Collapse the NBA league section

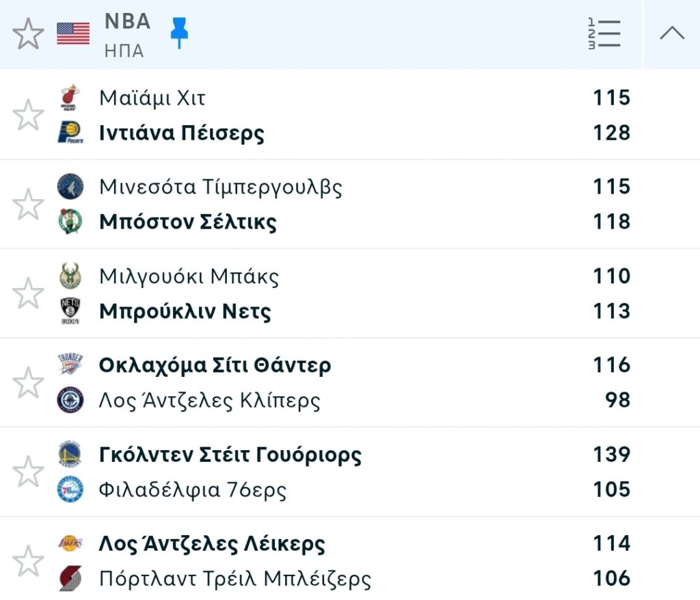point(671,34)
